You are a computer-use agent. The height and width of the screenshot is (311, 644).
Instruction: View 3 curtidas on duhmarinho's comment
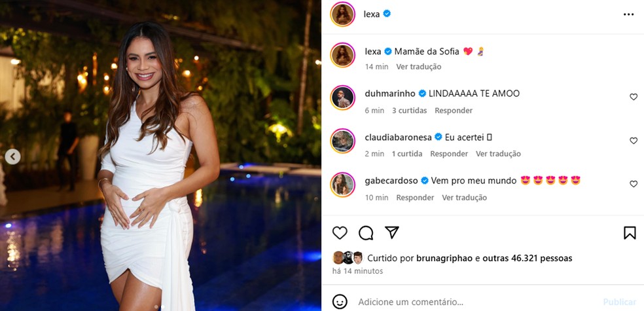pos(409,111)
